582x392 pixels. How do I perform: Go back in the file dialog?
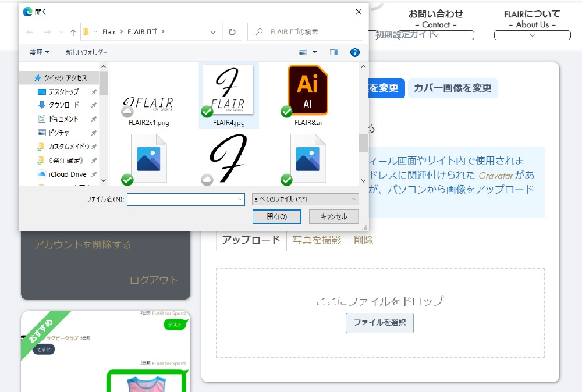(x=30, y=32)
